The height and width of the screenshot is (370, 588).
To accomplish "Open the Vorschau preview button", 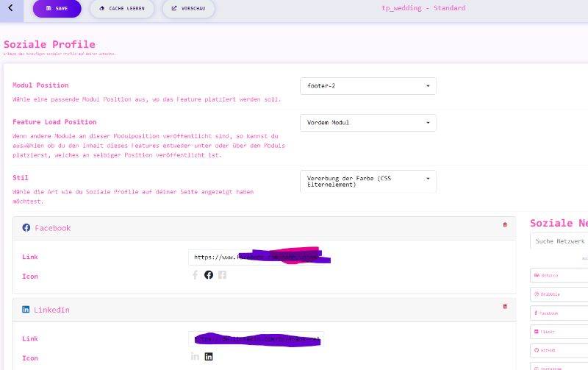I will [189, 8].
